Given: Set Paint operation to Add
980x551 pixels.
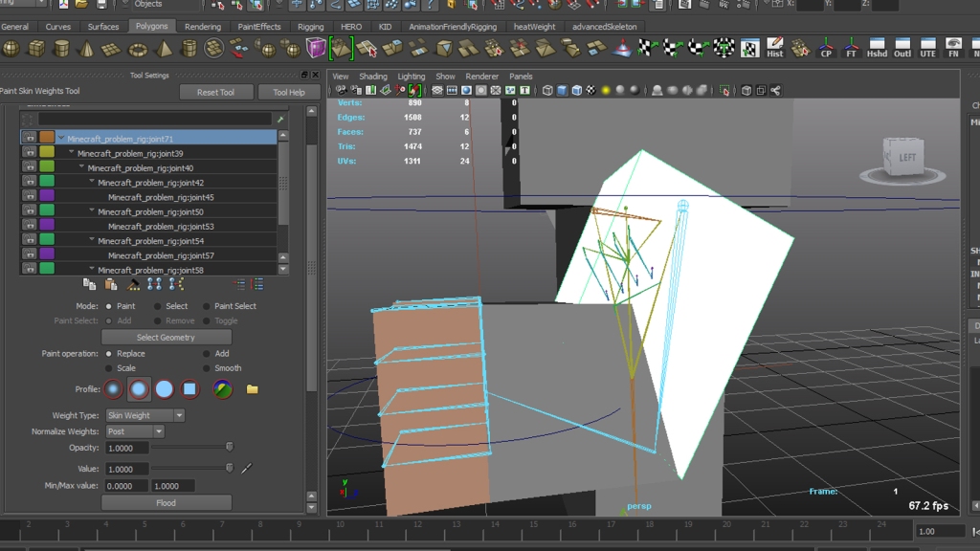Looking at the screenshot, I should pos(206,353).
